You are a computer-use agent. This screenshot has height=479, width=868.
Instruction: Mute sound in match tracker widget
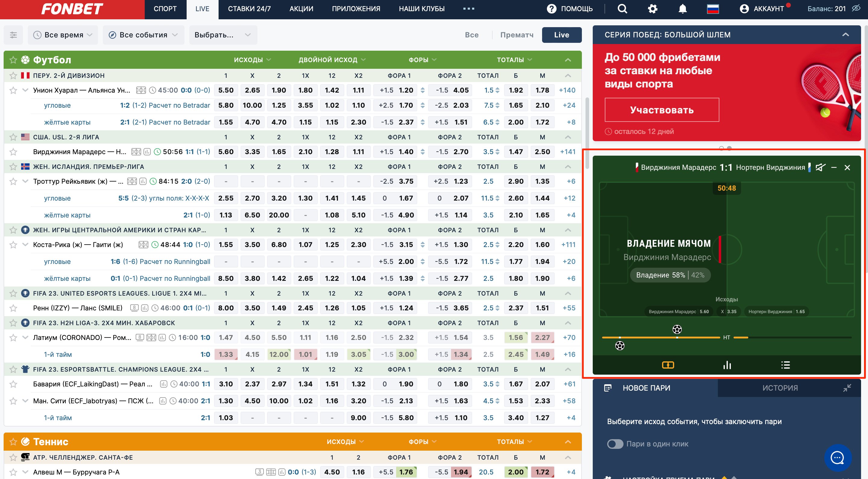tap(820, 167)
